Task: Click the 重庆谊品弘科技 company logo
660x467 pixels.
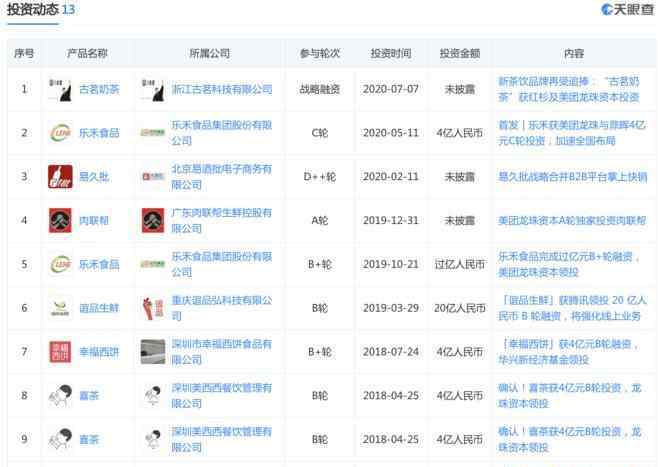Action: pos(153,308)
